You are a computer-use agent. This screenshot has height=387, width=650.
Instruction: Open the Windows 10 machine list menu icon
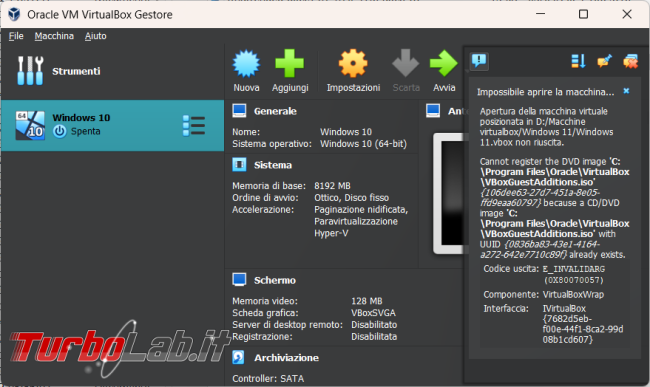point(194,126)
